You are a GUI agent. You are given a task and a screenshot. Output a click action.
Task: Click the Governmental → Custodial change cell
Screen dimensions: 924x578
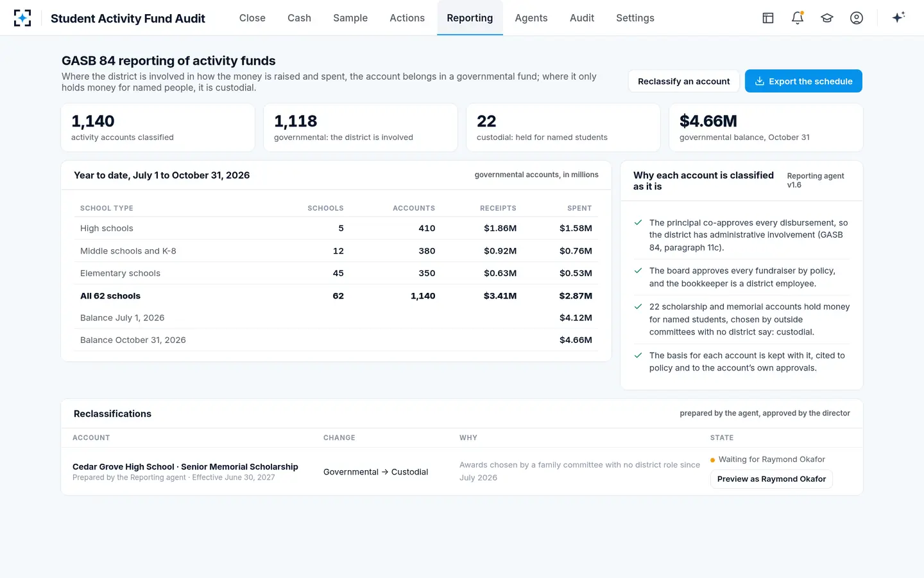pos(375,472)
